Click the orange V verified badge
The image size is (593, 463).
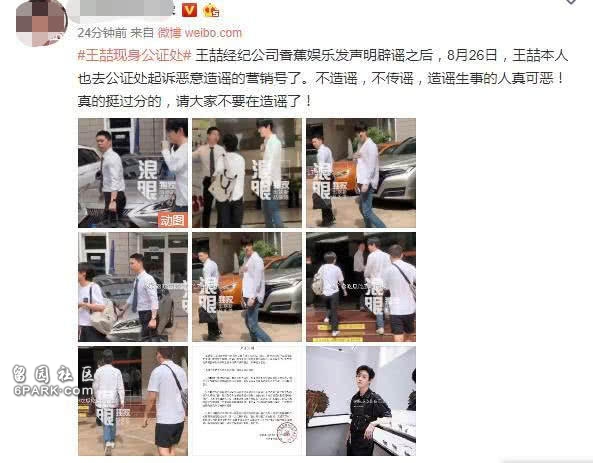(x=189, y=10)
